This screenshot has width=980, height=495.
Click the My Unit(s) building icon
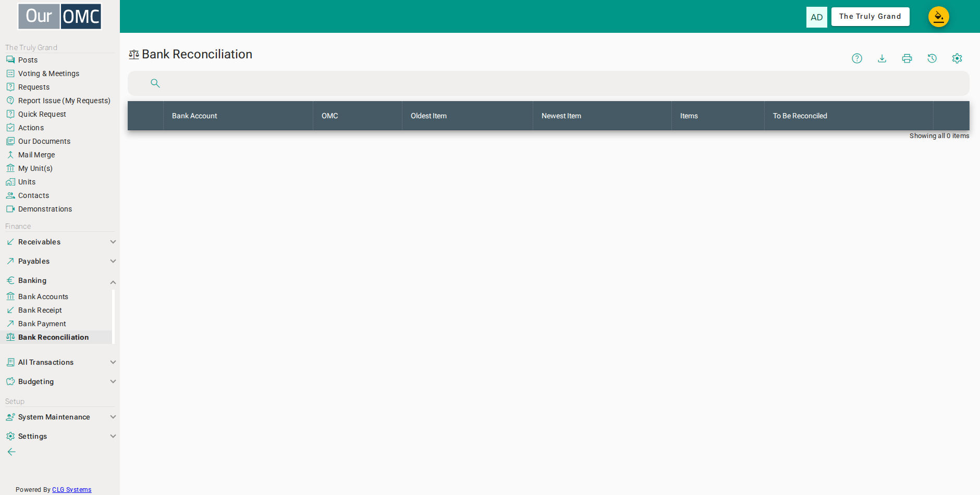tap(10, 168)
